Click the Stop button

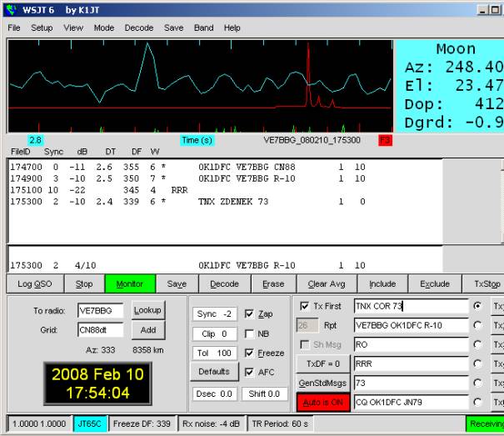coord(84,283)
